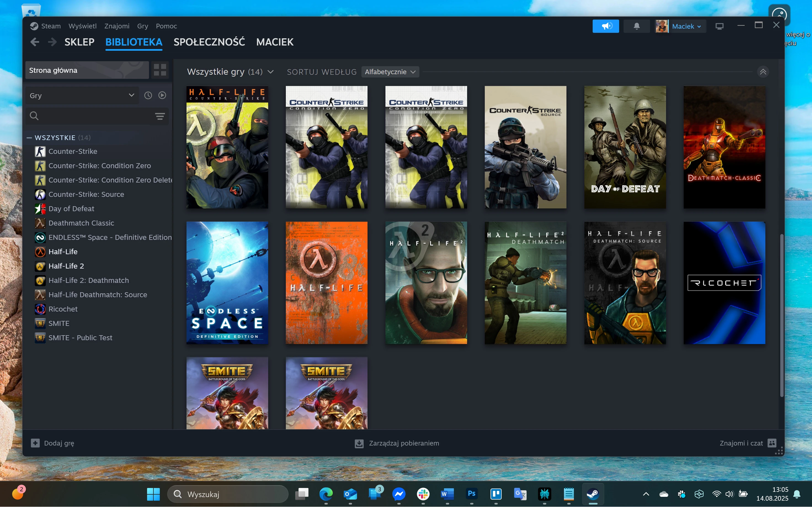This screenshot has height=507, width=812.
Task: Open the Half-Life 2 cover
Action: pyautogui.click(x=426, y=283)
